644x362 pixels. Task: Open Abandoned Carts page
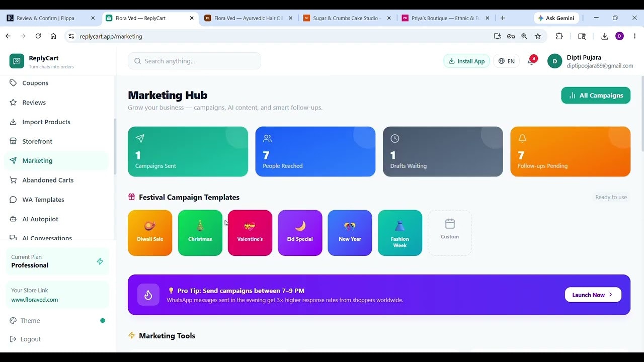[57, 180]
